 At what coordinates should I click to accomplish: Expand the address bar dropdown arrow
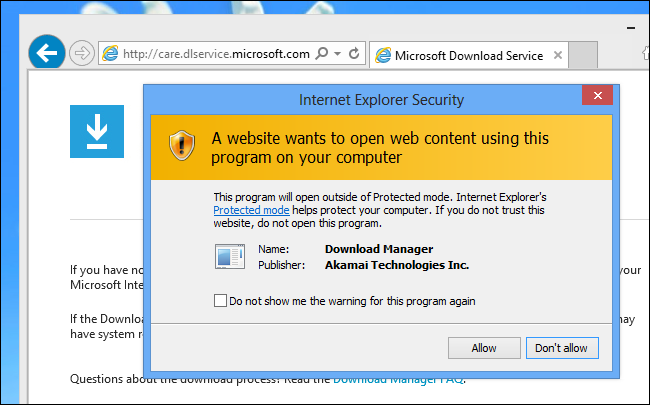[x=337, y=54]
